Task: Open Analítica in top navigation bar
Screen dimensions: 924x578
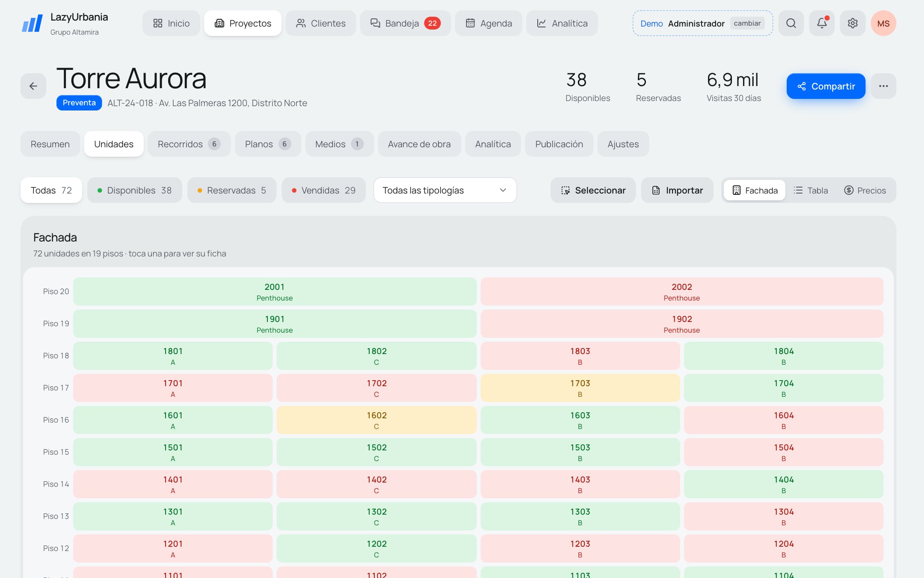Action: point(562,23)
